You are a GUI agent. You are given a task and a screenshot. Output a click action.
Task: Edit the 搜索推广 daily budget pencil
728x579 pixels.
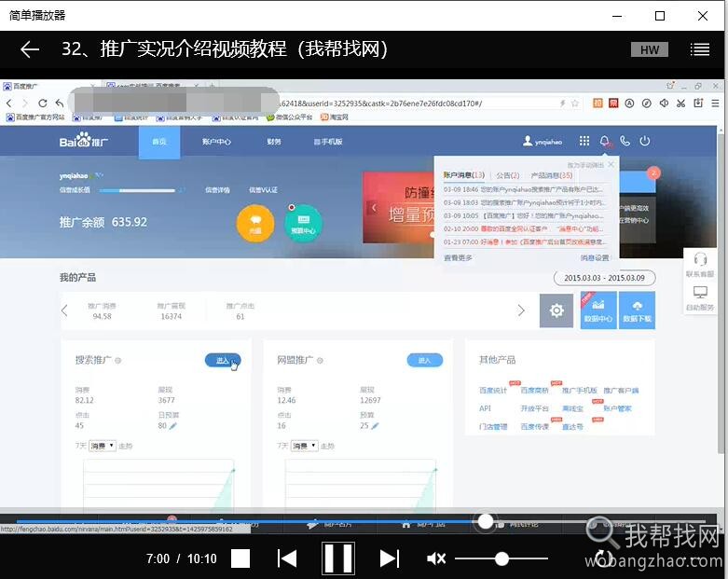(173, 426)
